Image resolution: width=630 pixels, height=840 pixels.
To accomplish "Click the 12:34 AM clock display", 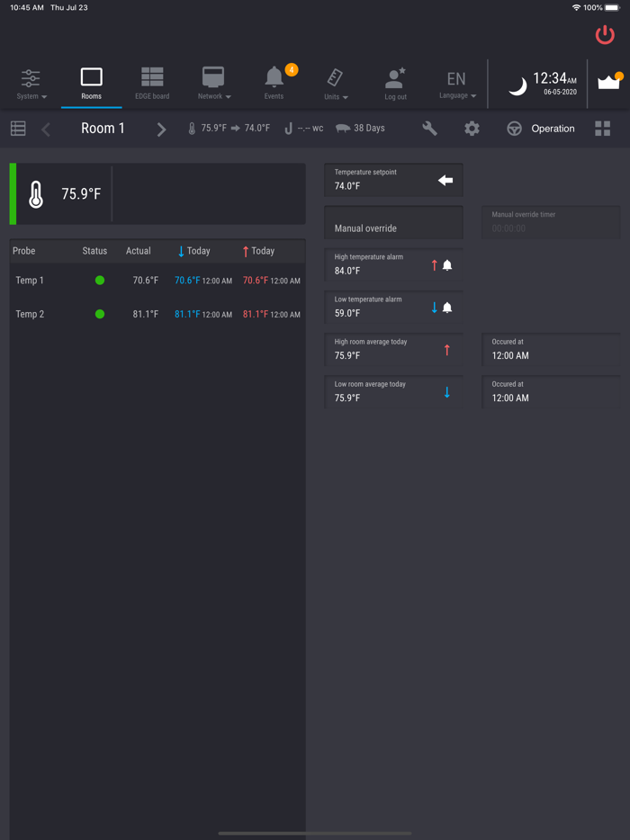I will (x=554, y=80).
